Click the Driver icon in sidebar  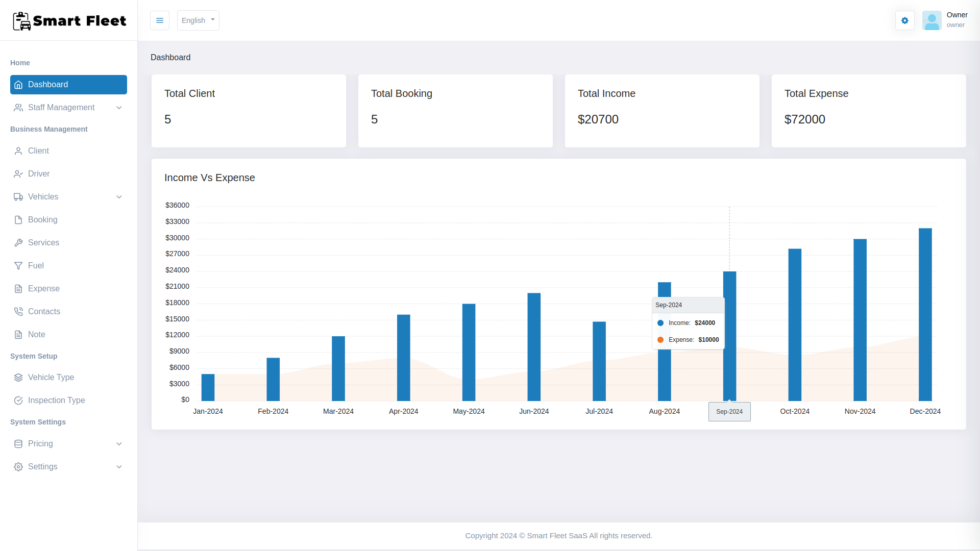click(18, 173)
